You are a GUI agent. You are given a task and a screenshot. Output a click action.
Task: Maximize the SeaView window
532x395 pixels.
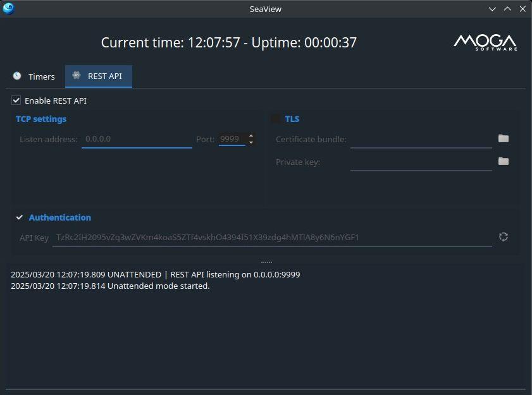point(507,9)
